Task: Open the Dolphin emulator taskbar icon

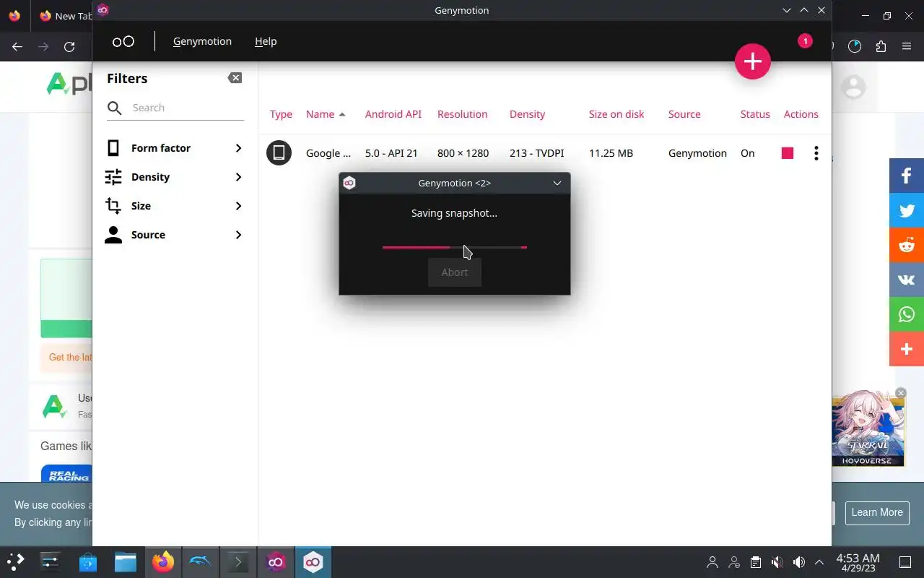Action: coord(201,562)
